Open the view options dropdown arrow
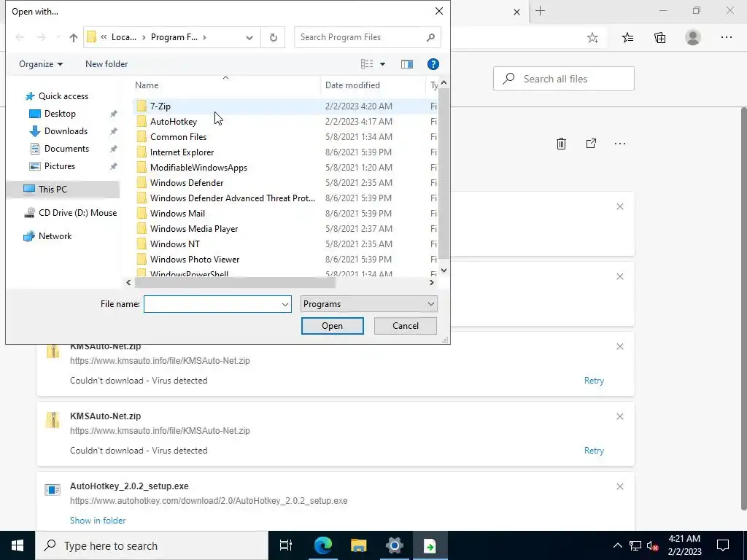The height and width of the screenshot is (560, 747). [382, 64]
